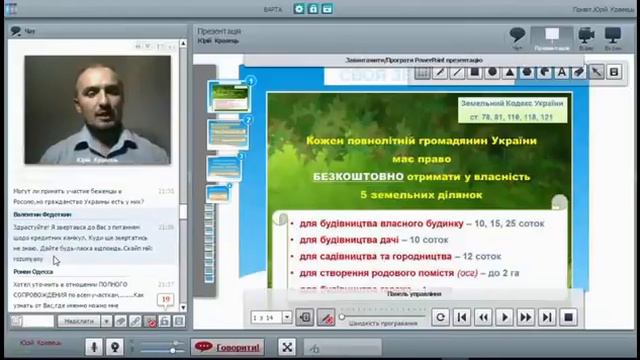This screenshot has width=640, height=360.
Task: Open the slide number '1 з 14' dropdown
Action: (x=287, y=317)
